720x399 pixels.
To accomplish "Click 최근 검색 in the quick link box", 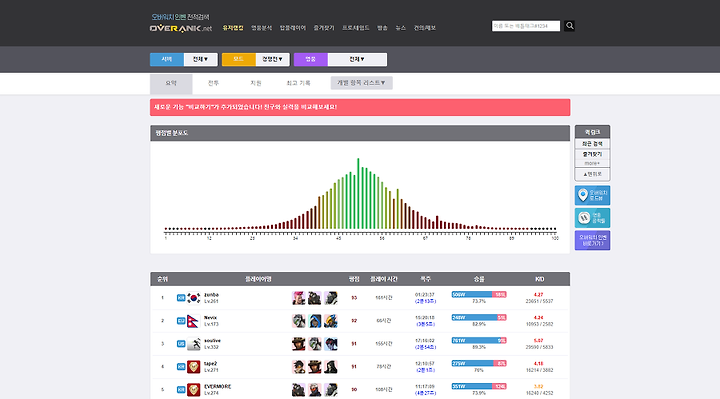I will 592,144.
